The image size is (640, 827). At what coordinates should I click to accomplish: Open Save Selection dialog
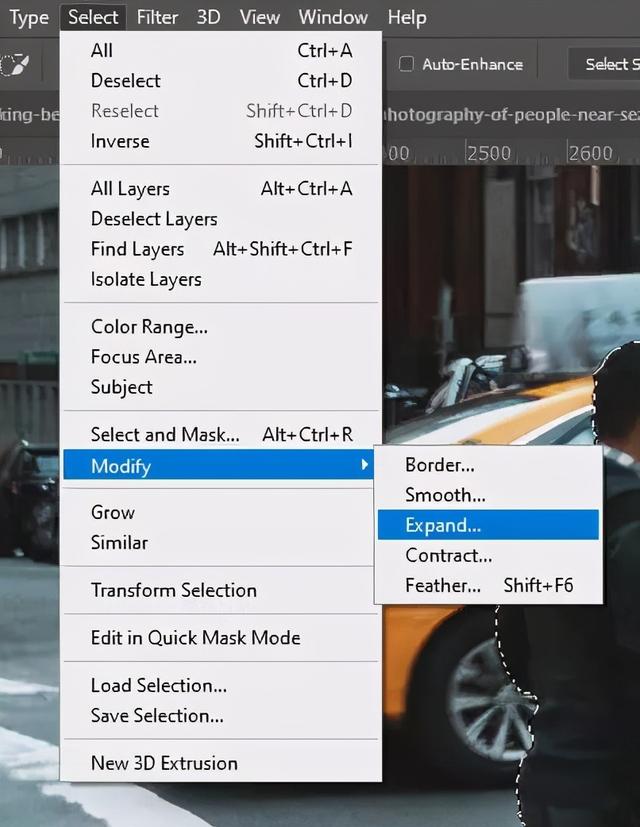coord(221,716)
